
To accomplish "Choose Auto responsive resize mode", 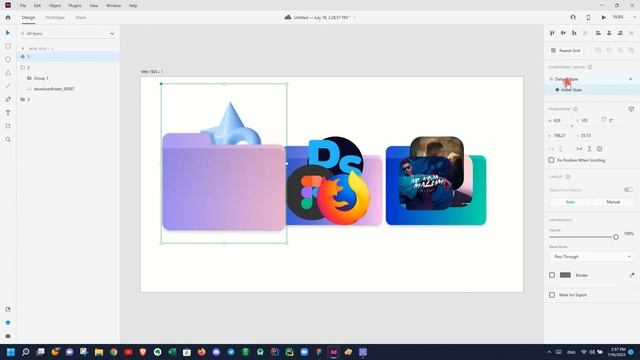I will (570, 202).
